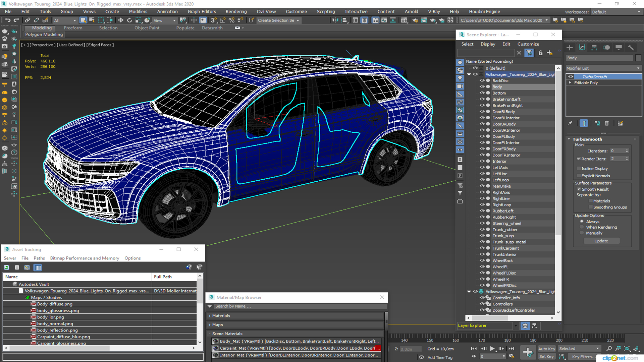Open the V-Ray menu
Image resolution: width=644 pixels, height=362 pixels.
coord(434,11)
